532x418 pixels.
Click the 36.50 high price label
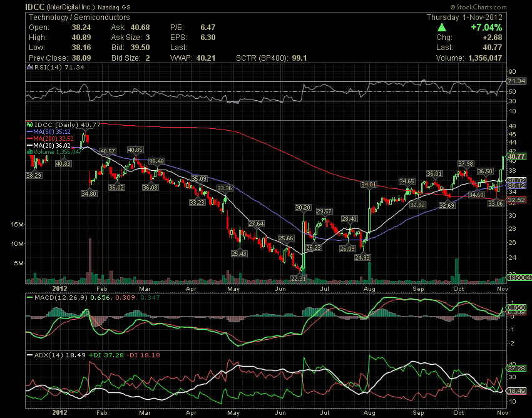coord(485,171)
